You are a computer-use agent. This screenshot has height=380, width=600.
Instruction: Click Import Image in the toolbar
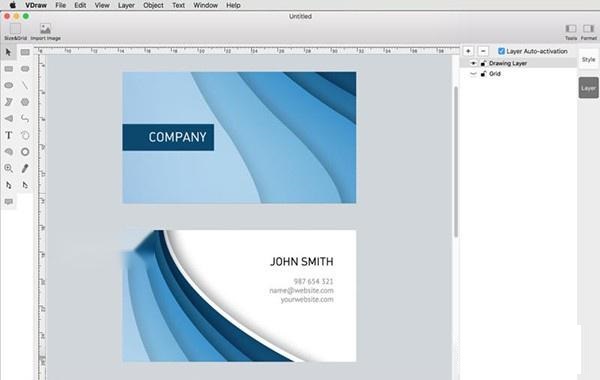[46, 31]
